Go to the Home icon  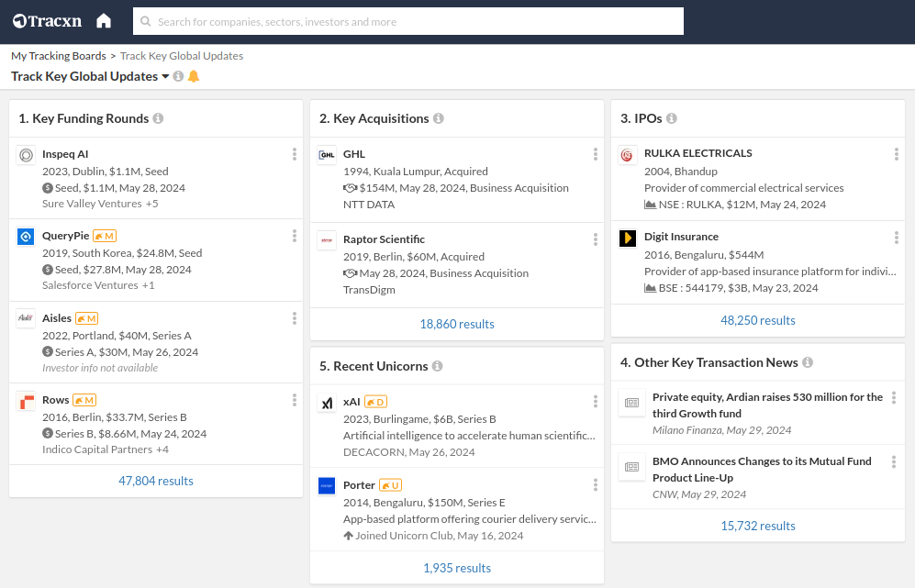[104, 21]
